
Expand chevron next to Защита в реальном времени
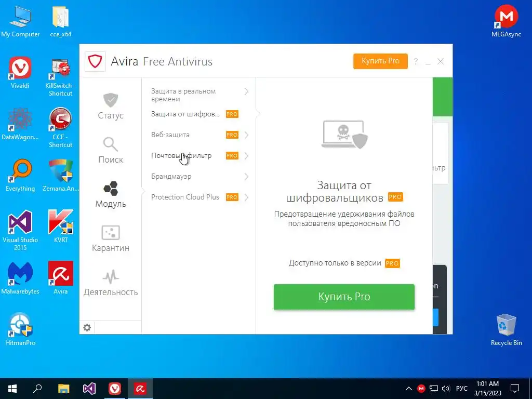(247, 91)
